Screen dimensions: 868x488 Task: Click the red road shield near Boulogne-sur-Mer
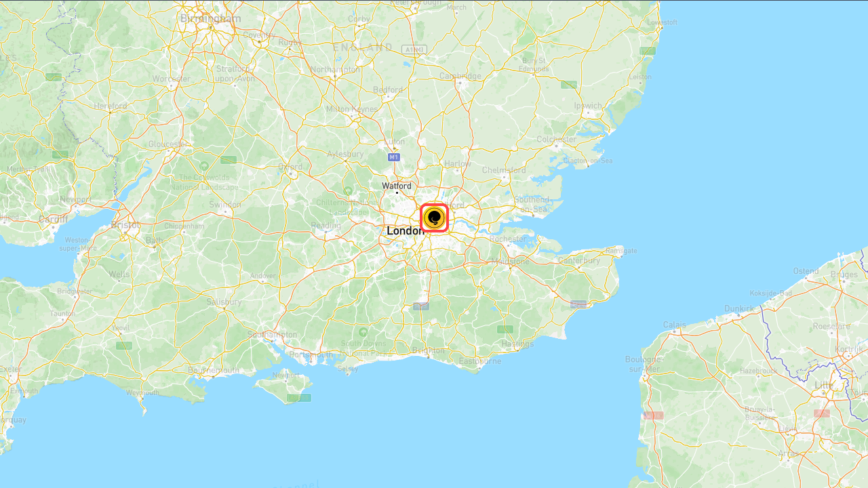point(653,415)
